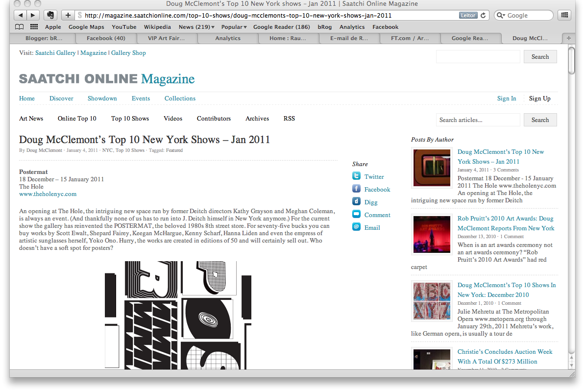Open the Showdown navigation item
This screenshot has height=392, width=585.
tap(102, 98)
